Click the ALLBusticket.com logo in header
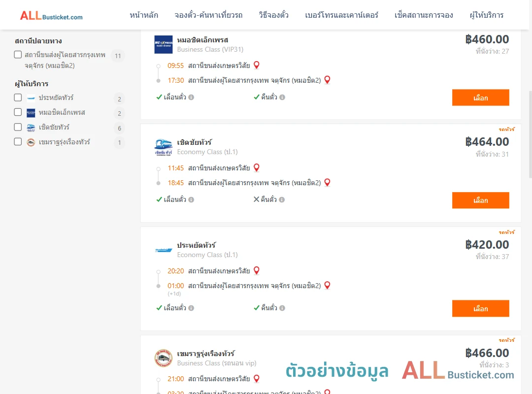This screenshot has height=394, width=532. click(x=51, y=16)
